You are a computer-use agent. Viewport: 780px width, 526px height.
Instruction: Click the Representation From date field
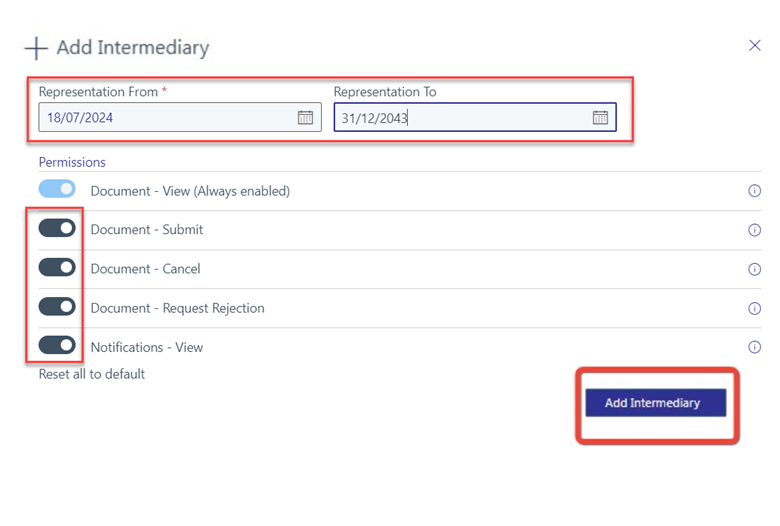(x=165, y=118)
